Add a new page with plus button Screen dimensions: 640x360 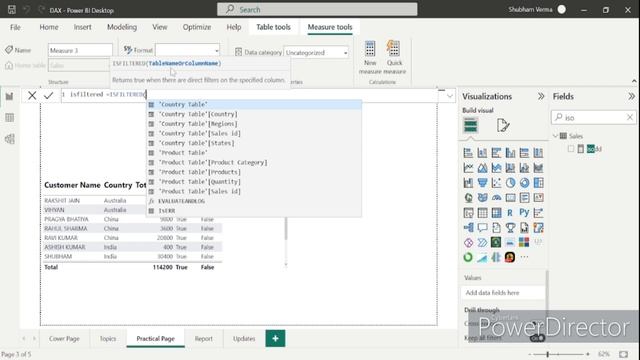coord(275,339)
